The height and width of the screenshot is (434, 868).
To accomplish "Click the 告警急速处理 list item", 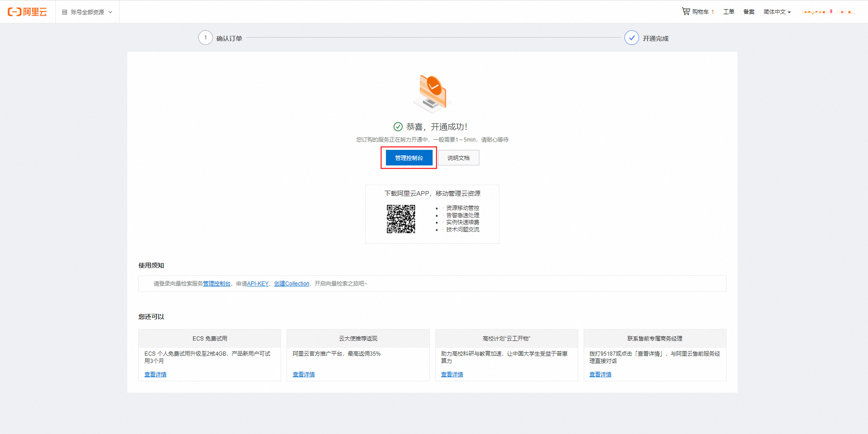I will click(x=463, y=215).
